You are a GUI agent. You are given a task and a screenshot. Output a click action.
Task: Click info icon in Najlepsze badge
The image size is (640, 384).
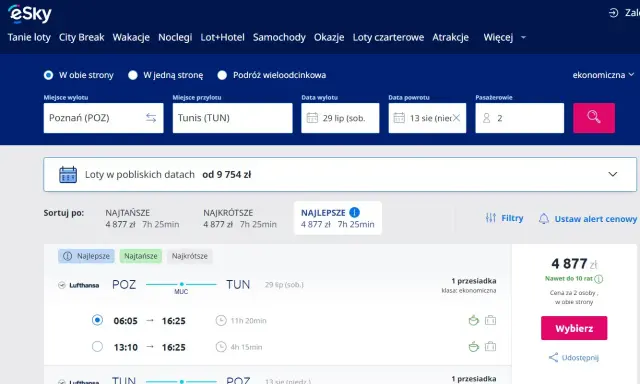click(68, 256)
